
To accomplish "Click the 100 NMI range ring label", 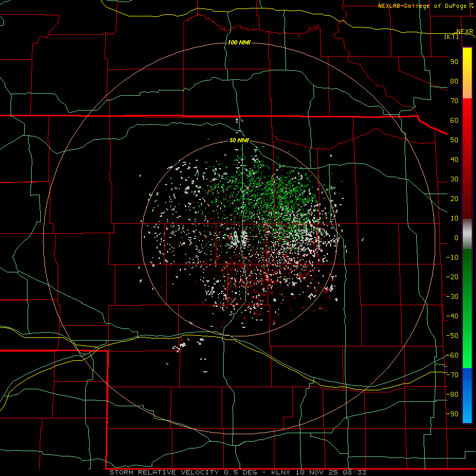I will tap(239, 42).
